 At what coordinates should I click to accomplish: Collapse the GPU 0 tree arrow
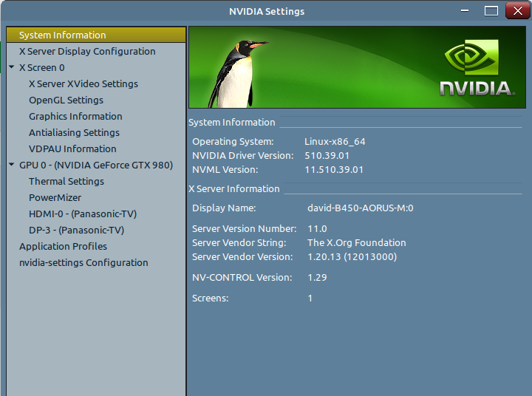[x=12, y=165]
